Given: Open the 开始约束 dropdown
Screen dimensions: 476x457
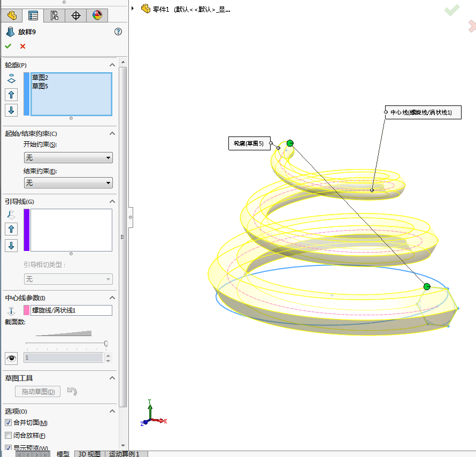Looking at the screenshot, I should (x=68, y=158).
